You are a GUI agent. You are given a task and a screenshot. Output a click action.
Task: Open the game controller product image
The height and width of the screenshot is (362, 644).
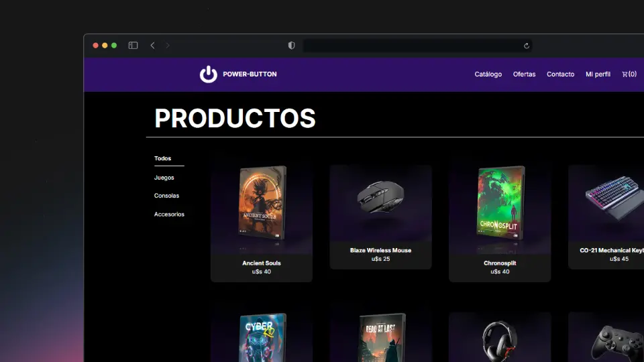pyautogui.click(x=617, y=344)
